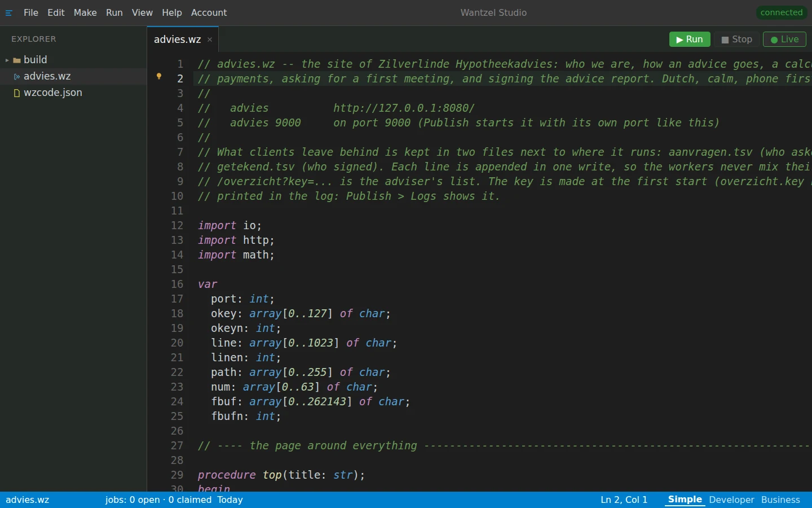Switch to Developer mode in the status bar

click(x=731, y=500)
